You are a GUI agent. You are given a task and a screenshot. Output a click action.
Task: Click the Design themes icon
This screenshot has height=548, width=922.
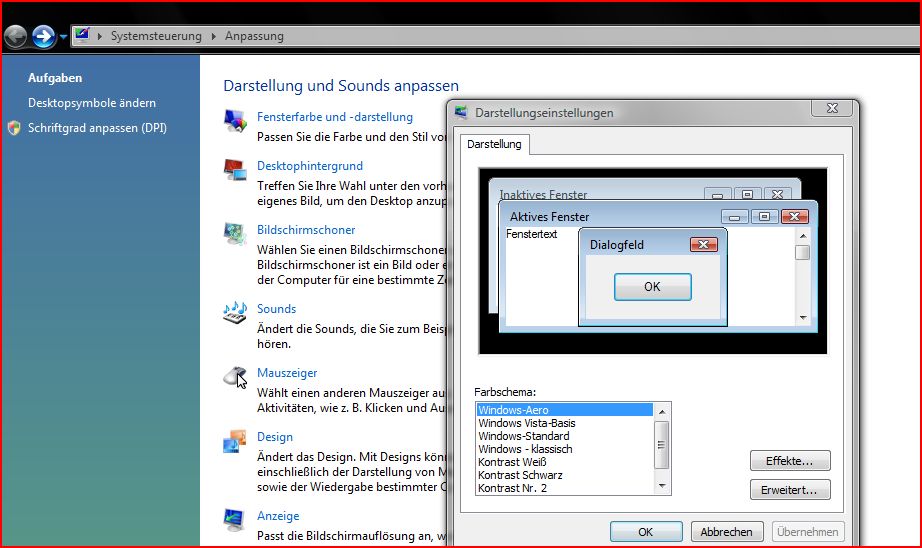coord(235,440)
